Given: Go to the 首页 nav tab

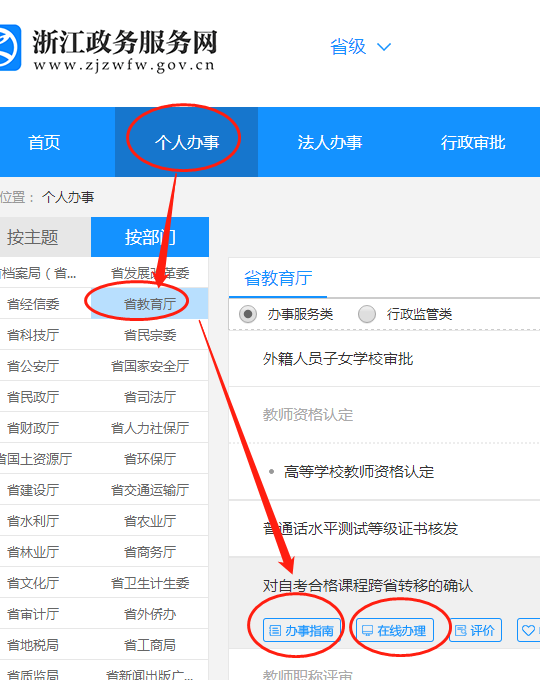Looking at the screenshot, I should coord(44,142).
